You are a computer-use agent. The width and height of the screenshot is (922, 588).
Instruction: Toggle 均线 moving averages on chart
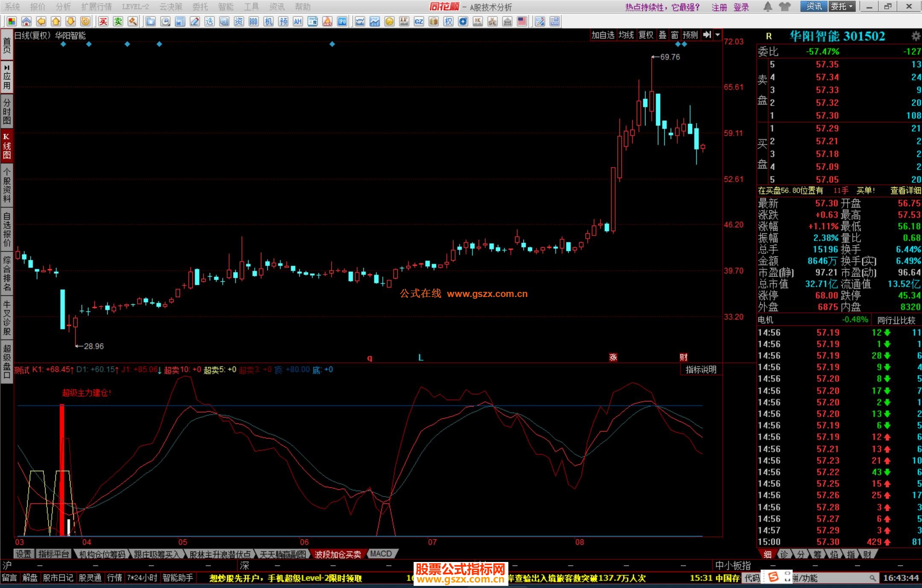[626, 35]
